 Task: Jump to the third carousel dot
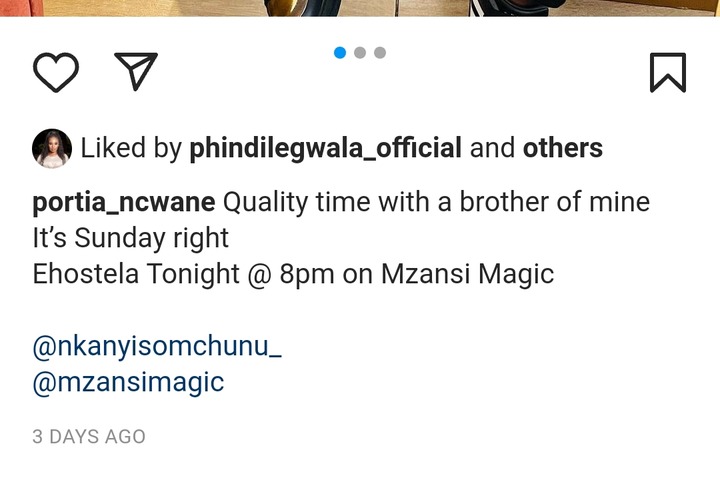tap(380, 53)
